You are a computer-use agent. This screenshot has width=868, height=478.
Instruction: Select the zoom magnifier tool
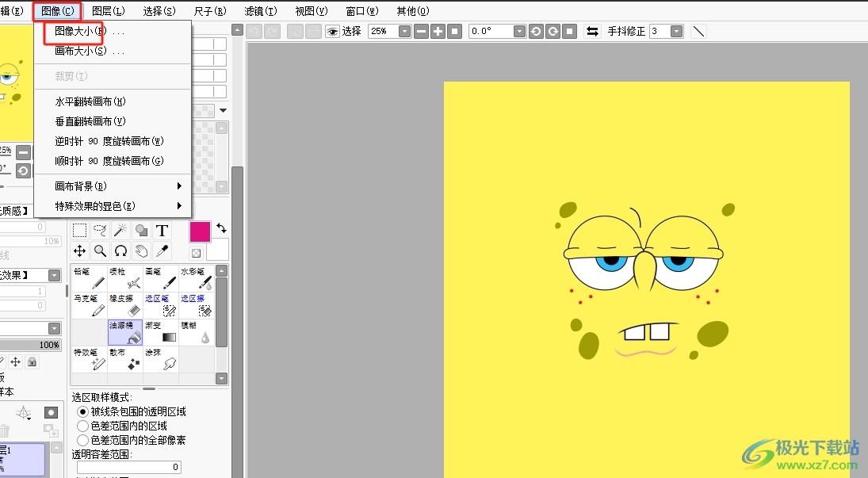100,251
